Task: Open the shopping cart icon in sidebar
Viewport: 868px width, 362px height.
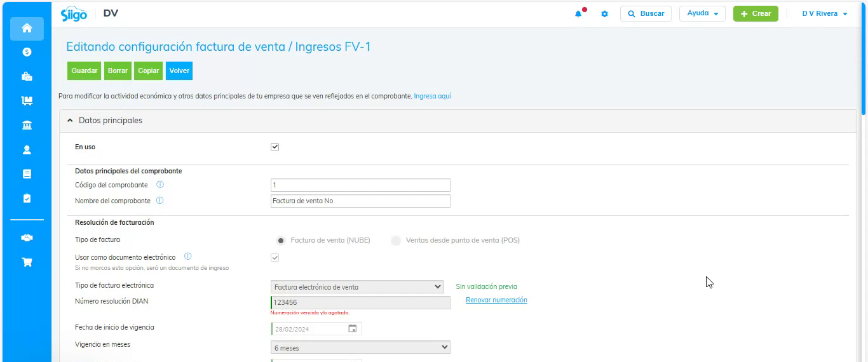Action: pos(27,262)
